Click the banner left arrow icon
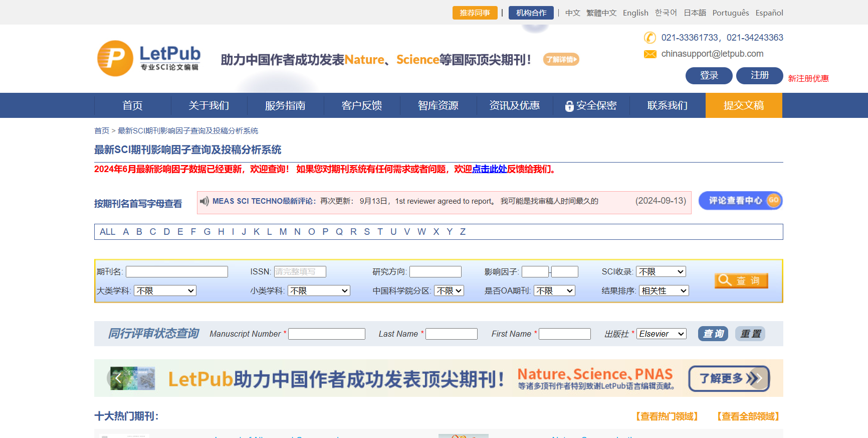Image resolution: width=868 pixels, height=438 pixels. tap(118, 378)
